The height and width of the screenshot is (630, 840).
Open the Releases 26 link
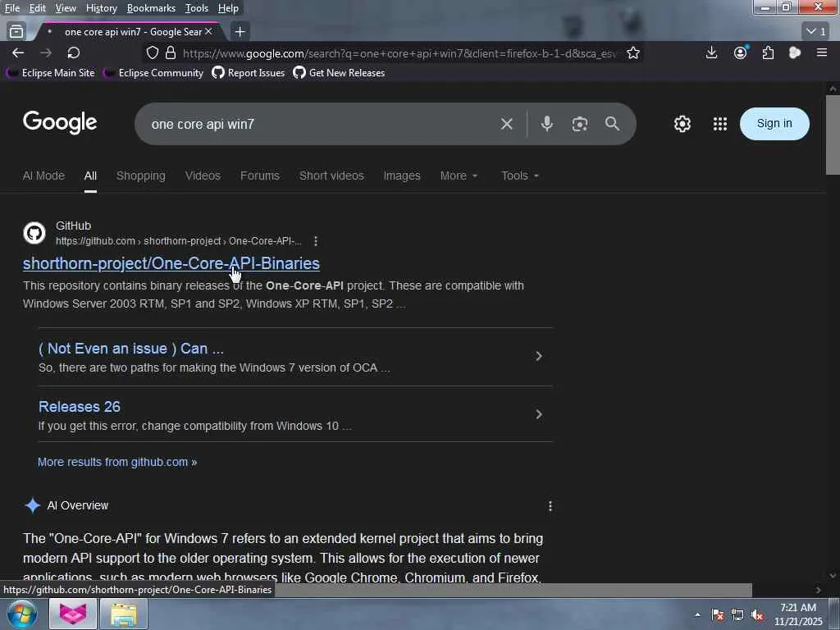pos(80,407)
